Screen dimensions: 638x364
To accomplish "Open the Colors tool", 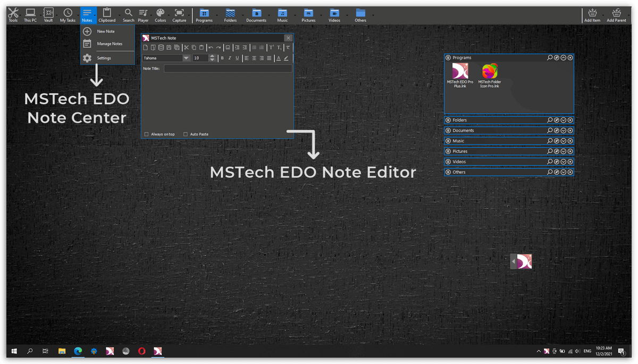I will [161, 15].
